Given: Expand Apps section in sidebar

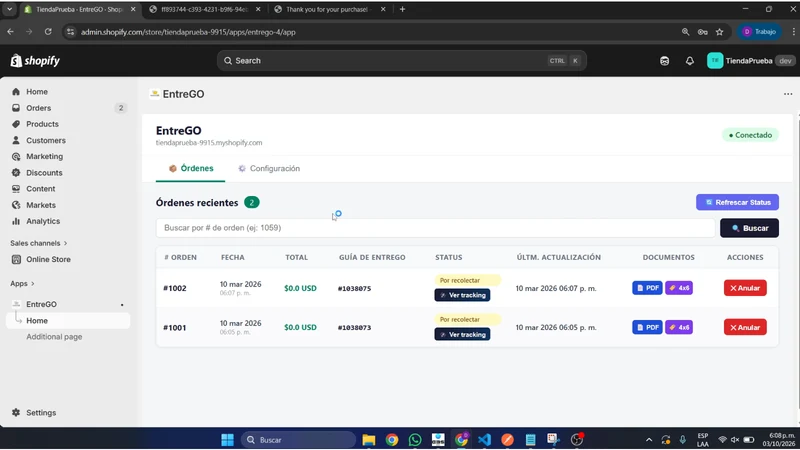Looking at the screenshot, I should (x=22, y=284).
